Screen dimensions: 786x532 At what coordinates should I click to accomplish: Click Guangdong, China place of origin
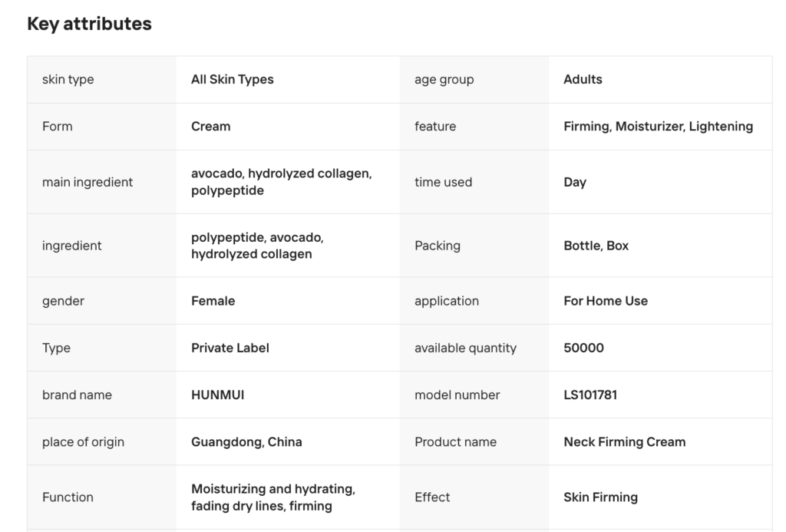pyautogui.click(x=246, y=441)
